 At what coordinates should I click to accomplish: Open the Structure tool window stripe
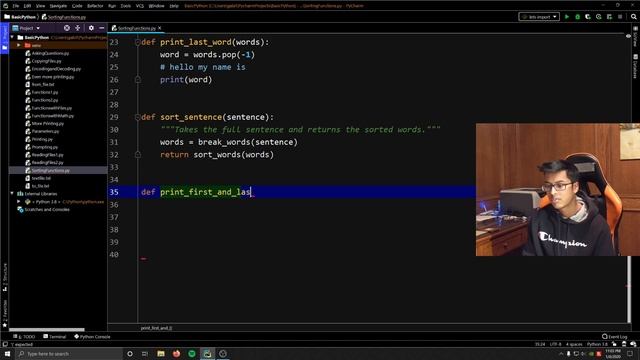5,277
